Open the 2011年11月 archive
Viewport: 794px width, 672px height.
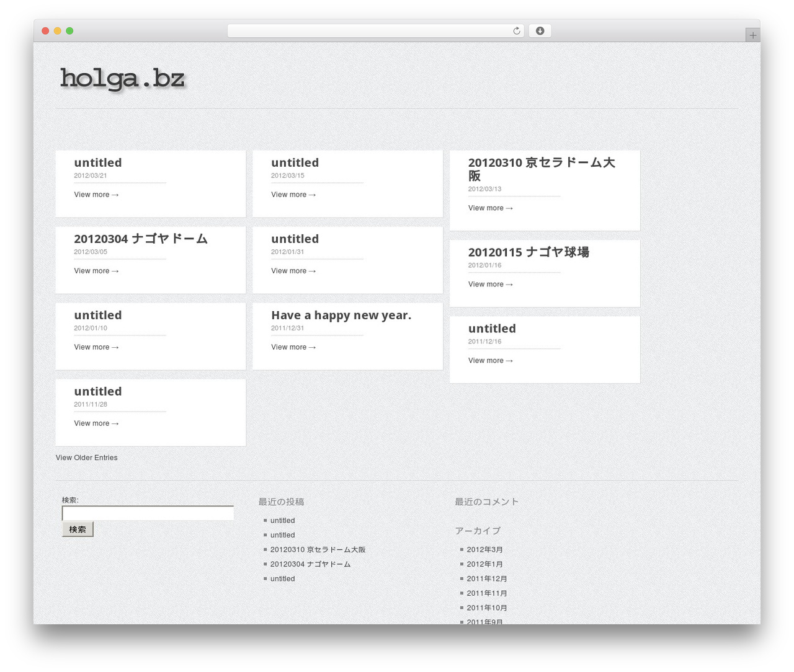(487, 593)
